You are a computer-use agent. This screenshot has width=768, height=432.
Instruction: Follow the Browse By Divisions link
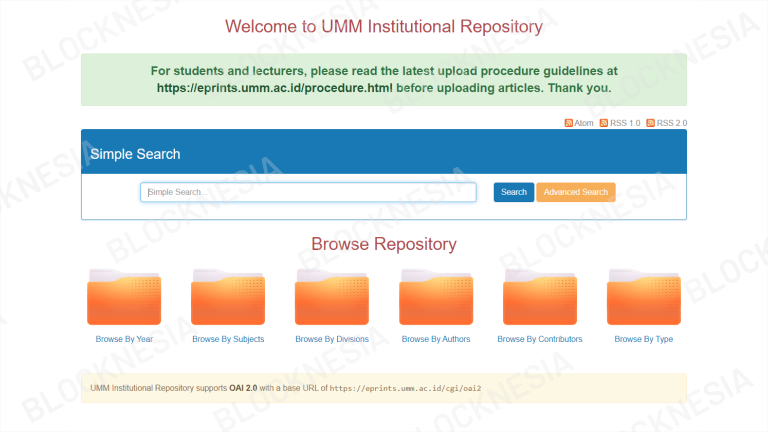point(332,339)
